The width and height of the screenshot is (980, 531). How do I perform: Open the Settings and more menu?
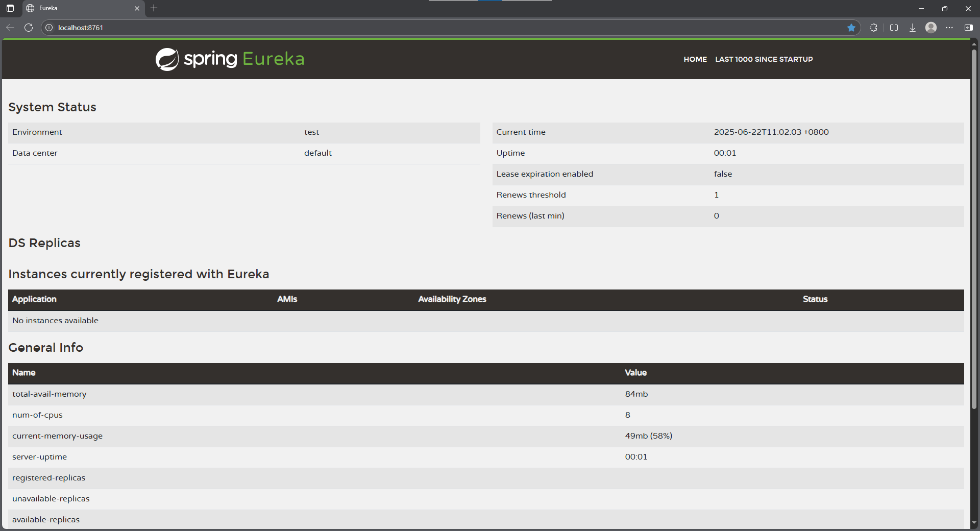[950, 28]
